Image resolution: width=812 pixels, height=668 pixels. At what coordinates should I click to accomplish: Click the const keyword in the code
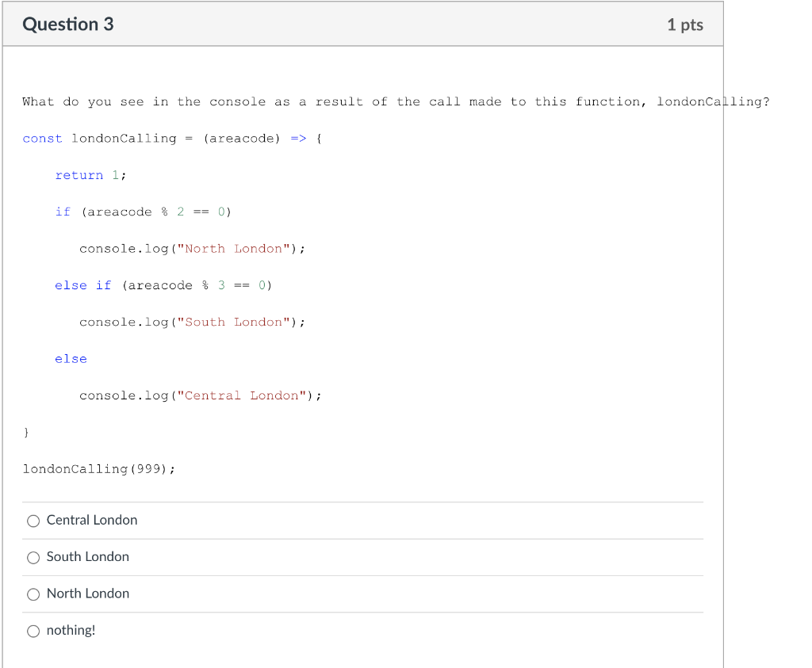(x=42, y=138)
